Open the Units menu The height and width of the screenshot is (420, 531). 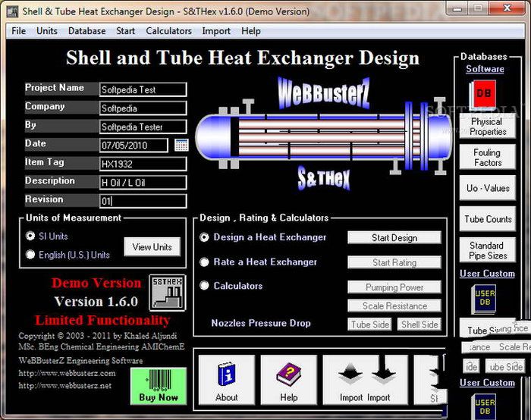[x=47, y=31]
